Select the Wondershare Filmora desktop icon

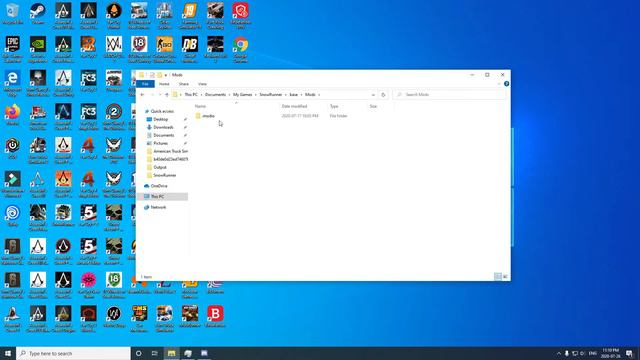(12, 180)
